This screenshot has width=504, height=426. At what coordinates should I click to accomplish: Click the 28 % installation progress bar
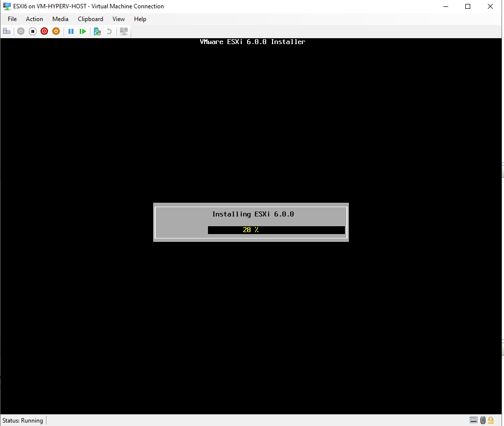click(x=276, y=230)
